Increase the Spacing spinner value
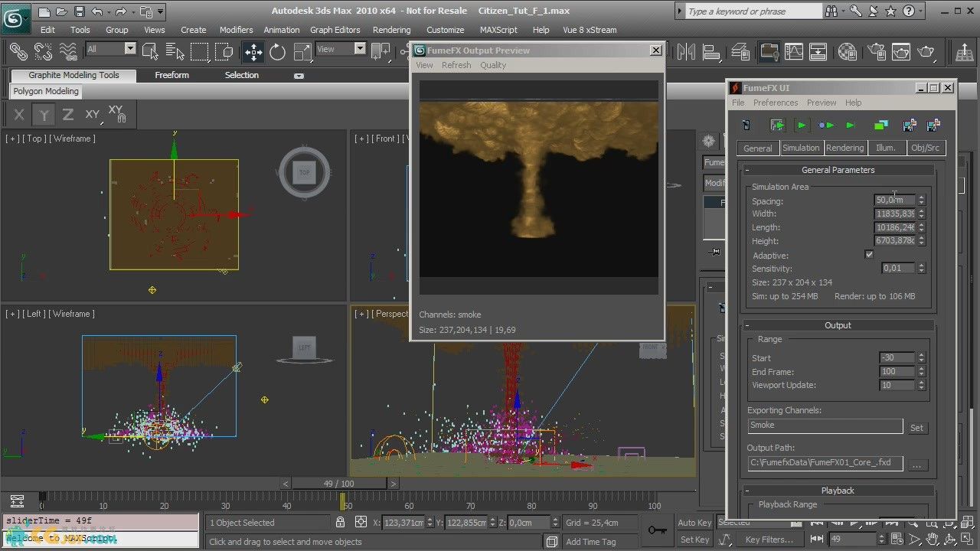980x551 pixels. coord(921,197)
